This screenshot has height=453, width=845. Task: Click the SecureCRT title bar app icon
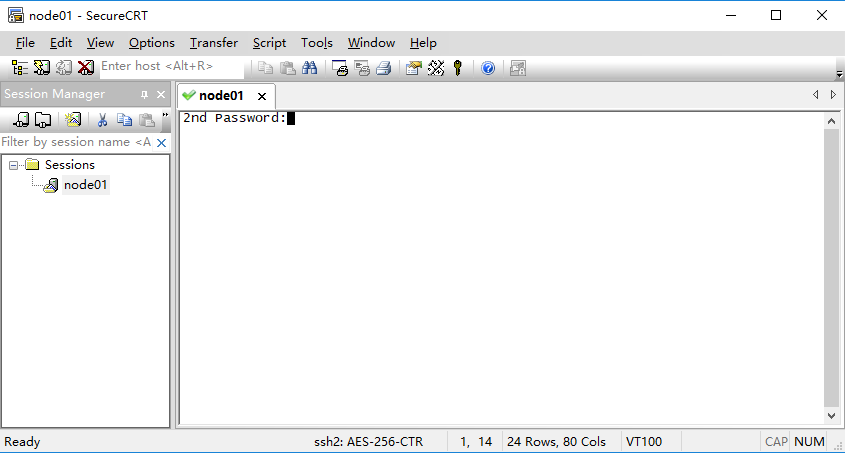[16, 16]
